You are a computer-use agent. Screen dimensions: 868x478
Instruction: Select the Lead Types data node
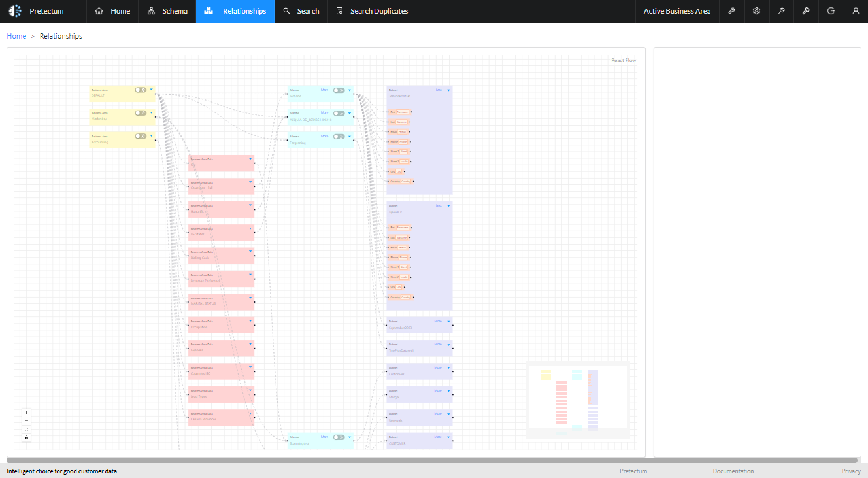click(x=222, y=394)
